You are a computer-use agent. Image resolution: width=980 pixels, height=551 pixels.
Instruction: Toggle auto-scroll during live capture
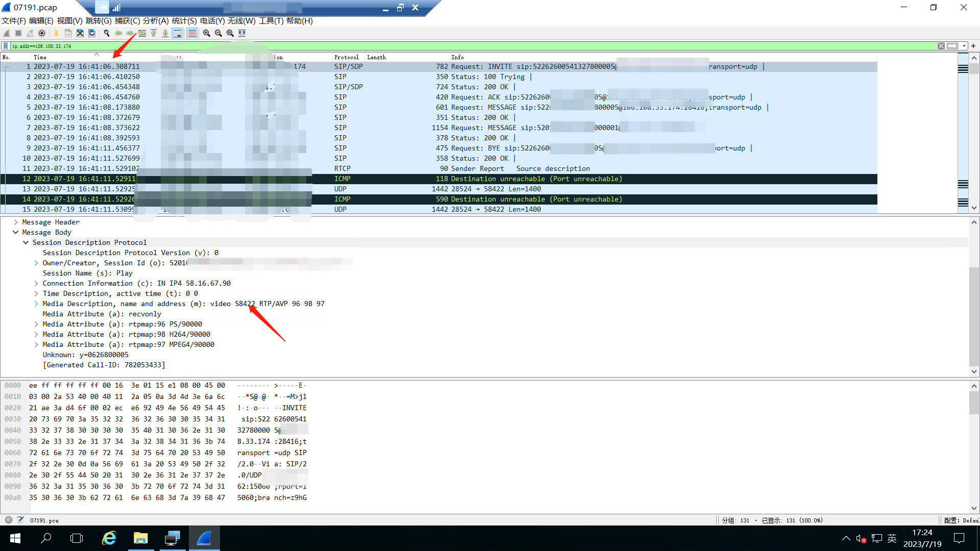pos(178,33)
